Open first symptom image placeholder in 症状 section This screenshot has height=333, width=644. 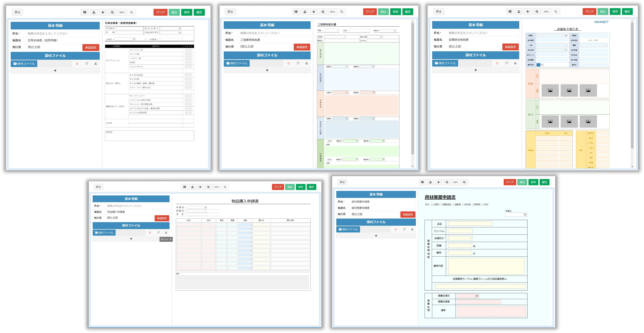pos(550,90)
